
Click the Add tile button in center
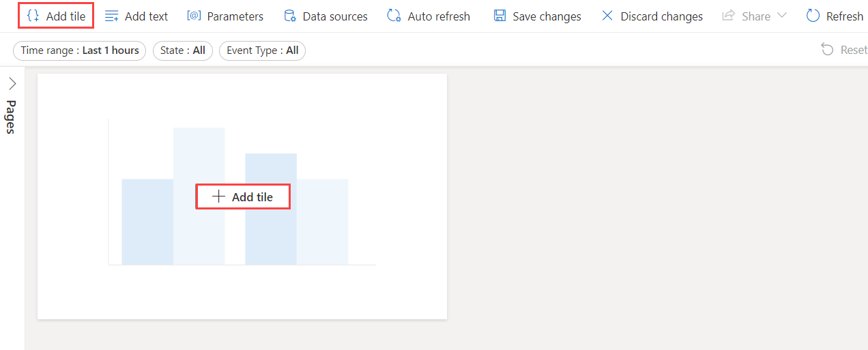click(244, 196)
